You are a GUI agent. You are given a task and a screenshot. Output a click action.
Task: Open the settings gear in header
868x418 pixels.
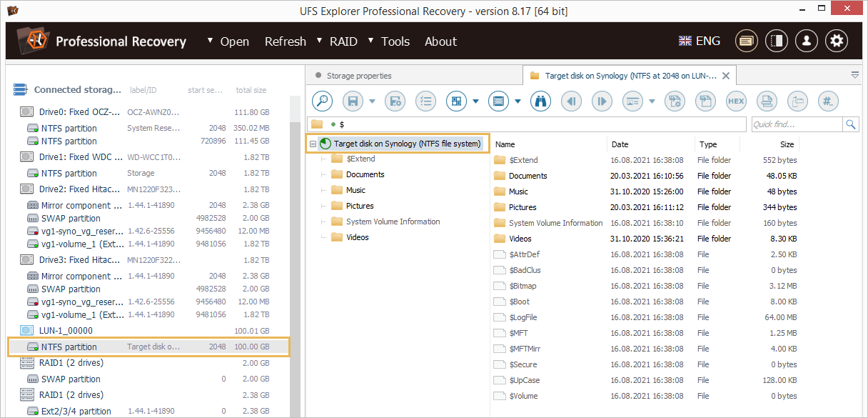click(837, 41)
